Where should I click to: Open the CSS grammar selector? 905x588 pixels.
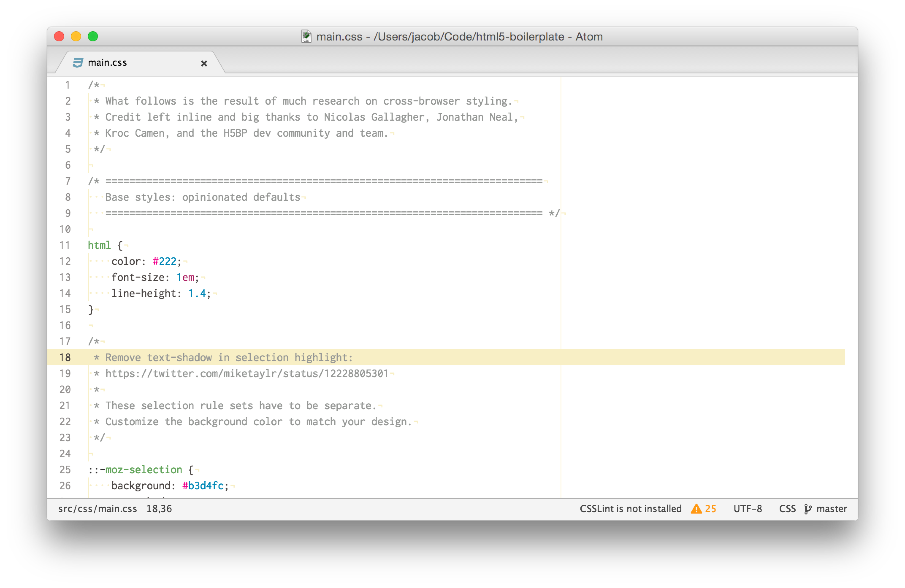click(x=787, y=508)
